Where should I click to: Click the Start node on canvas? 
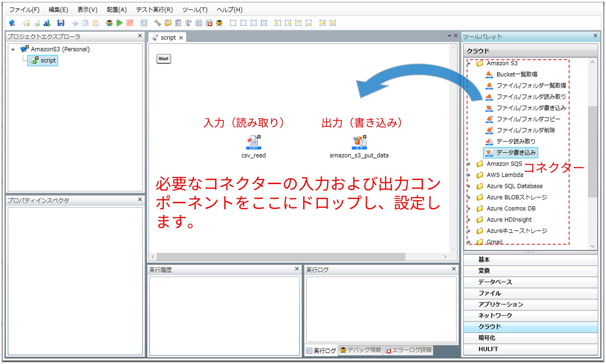(x=163, y=59)
